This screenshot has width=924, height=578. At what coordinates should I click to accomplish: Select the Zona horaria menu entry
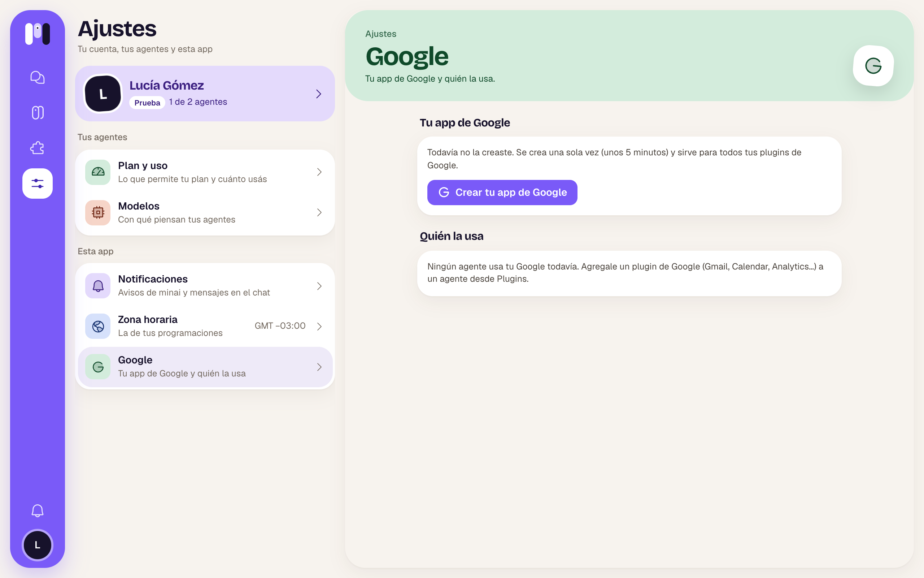click(x=205, y=326)
